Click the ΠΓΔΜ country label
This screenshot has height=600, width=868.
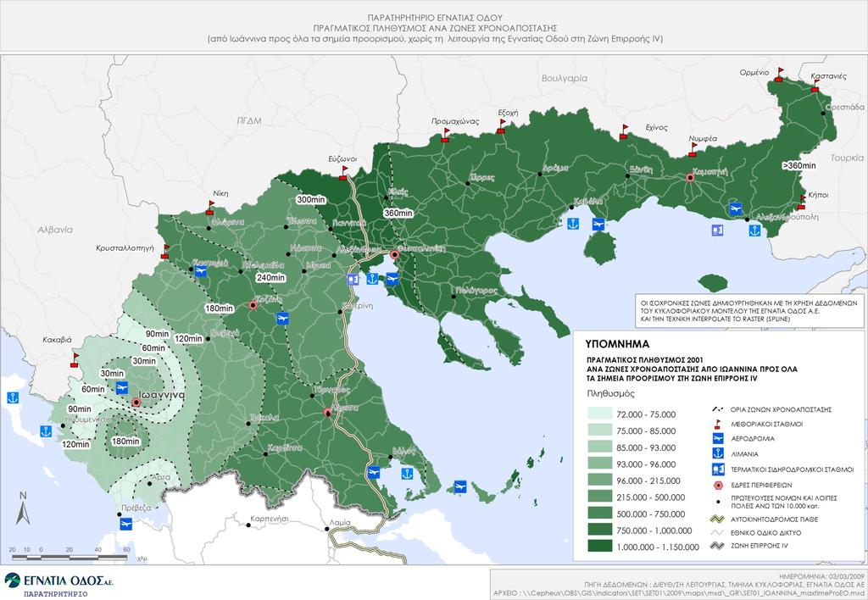click(249, 120)
